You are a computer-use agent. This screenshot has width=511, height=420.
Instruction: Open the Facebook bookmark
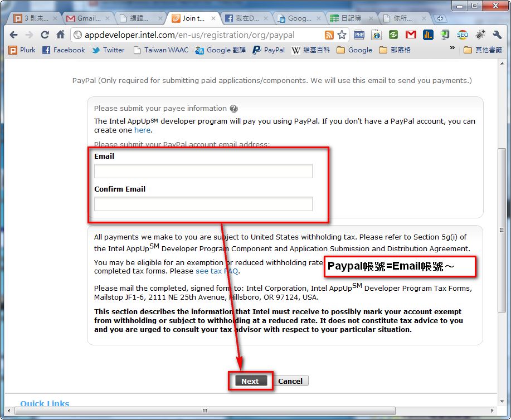(64, 50)
